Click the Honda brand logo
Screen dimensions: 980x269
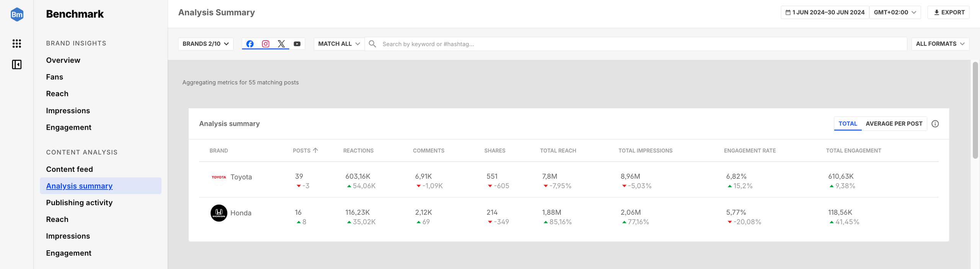tap(219, 213)
